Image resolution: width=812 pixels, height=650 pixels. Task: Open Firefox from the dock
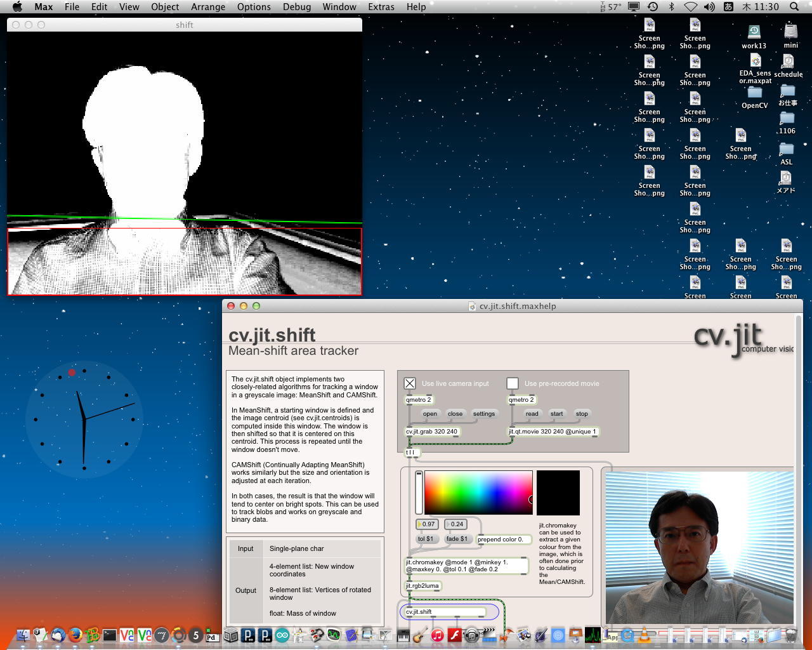(x=75, y=635)
